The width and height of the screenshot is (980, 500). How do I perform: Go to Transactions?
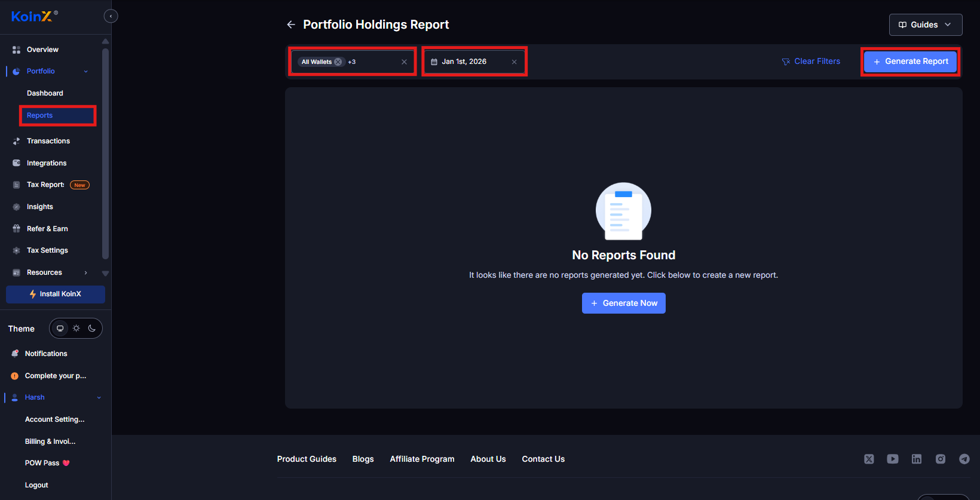tap(48, 141)
